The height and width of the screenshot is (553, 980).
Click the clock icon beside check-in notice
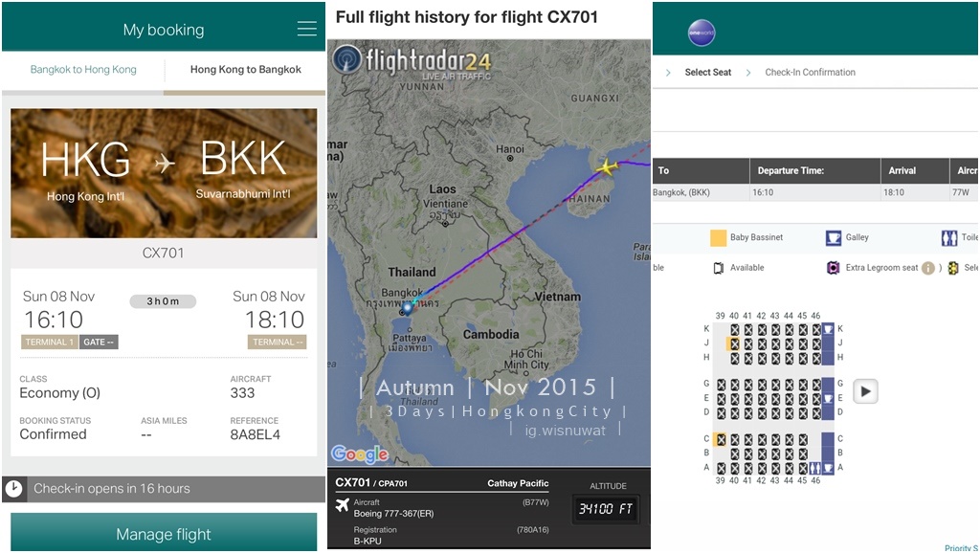13,489
